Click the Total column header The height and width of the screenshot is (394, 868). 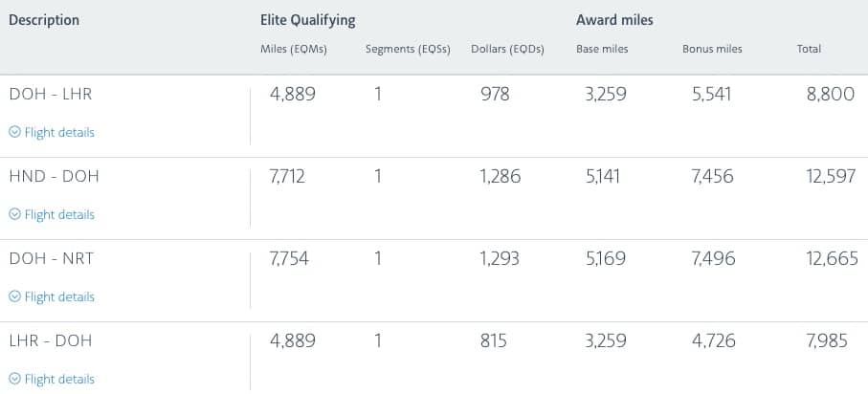pos(809,49)
